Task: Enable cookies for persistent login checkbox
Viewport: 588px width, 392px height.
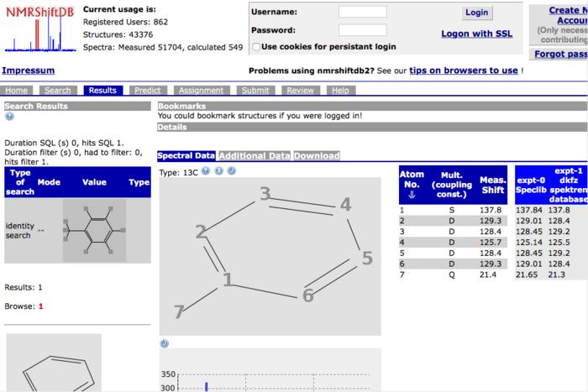Action: coord(255,47)
